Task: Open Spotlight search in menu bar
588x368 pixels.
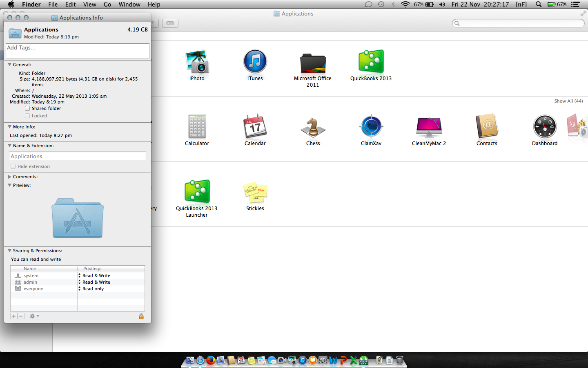Action: tap(539, 4)
